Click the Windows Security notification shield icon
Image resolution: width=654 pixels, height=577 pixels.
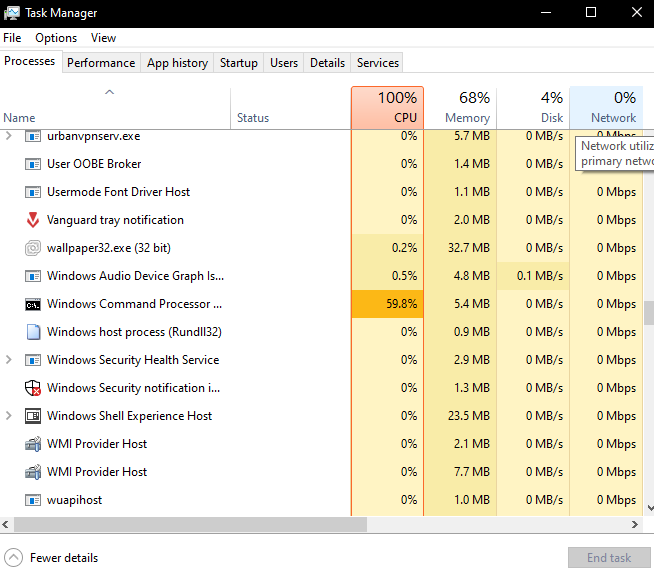coord(33,388)
